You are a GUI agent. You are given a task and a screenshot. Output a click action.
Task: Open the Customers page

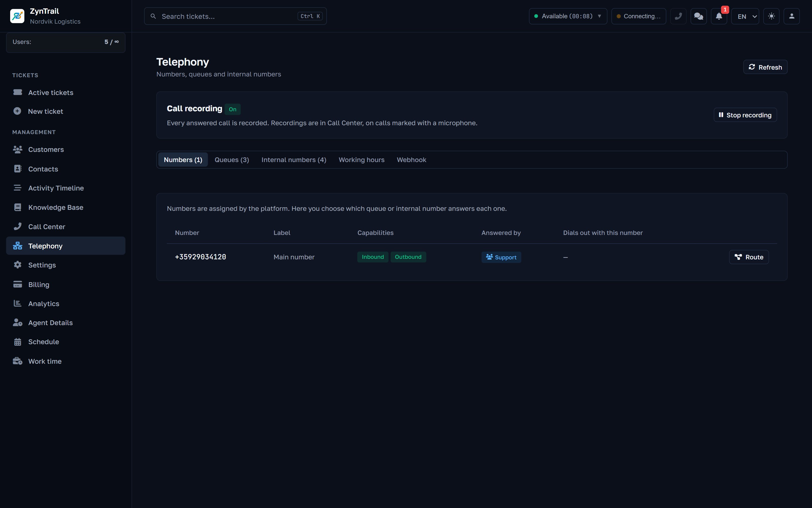(x=66, y=150)
